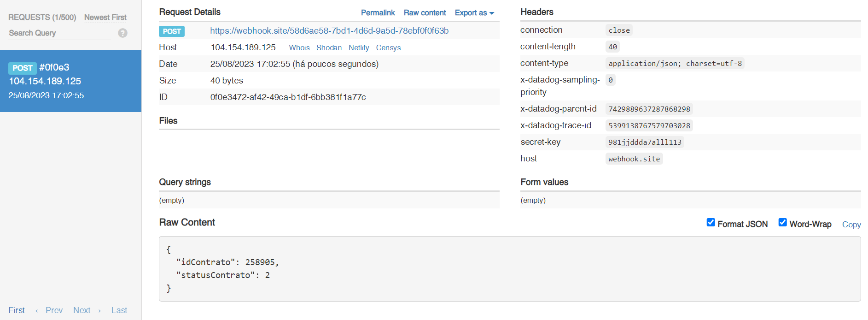
Task: Disable the Word-Wrap checkbox
Action: click(x=782, y=223)
